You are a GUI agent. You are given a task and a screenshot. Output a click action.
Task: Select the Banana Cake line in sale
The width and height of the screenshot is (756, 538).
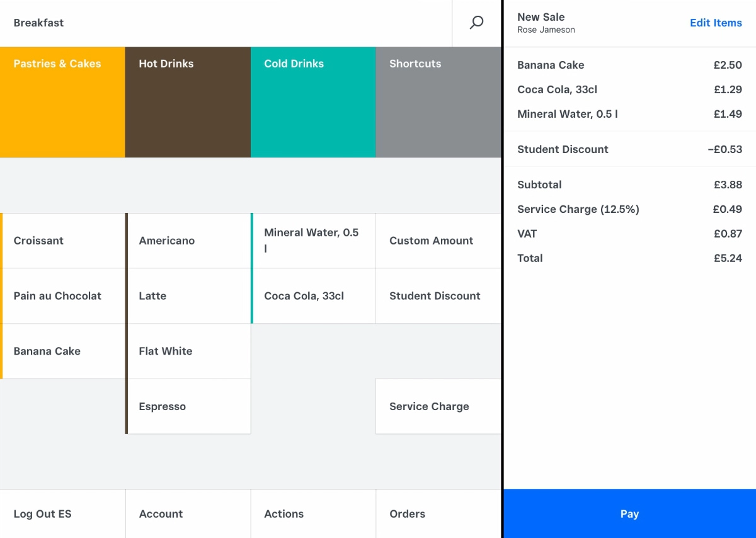pyautogui.click(x=629, y=65)
